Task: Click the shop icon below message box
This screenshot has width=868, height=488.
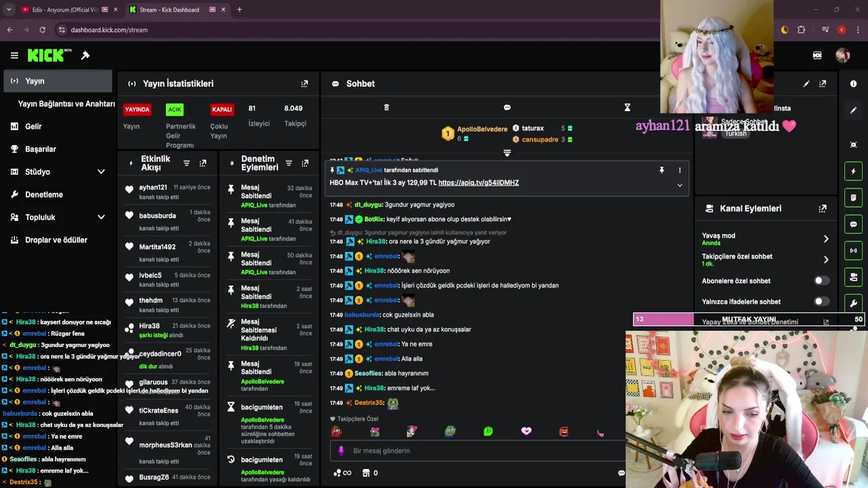Action: [x=366, y=473]
